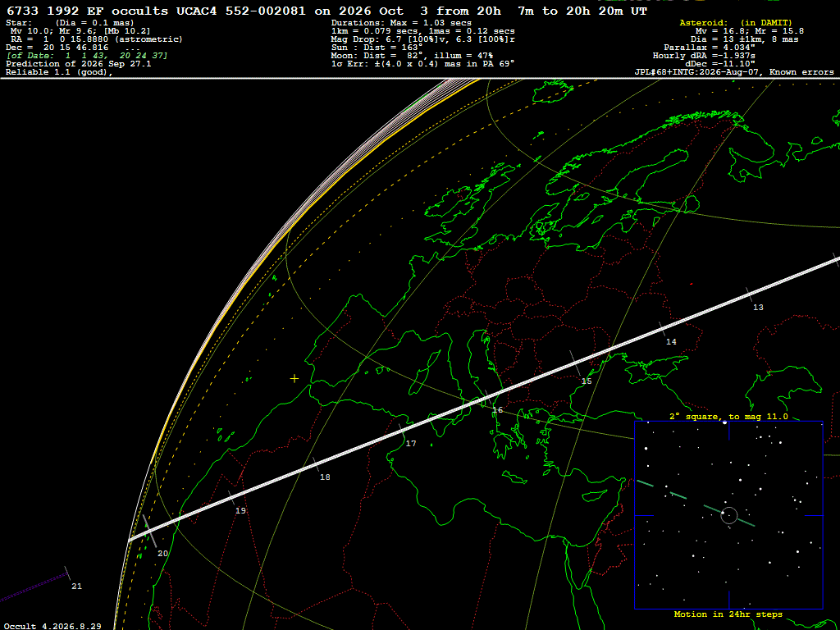Click time tick labeled 13
The image size is (840, 630).
pos(758,307)
